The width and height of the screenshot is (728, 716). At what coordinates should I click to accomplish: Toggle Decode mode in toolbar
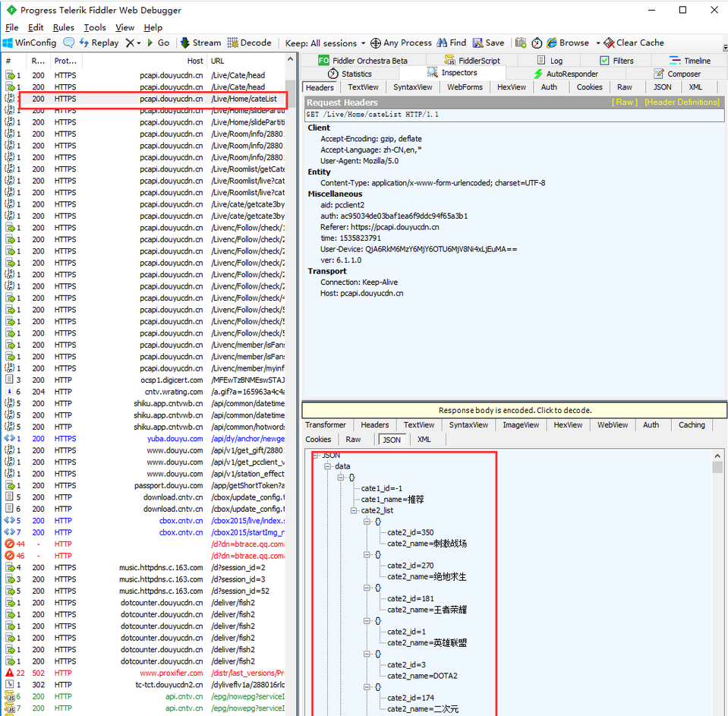(249, 43)
